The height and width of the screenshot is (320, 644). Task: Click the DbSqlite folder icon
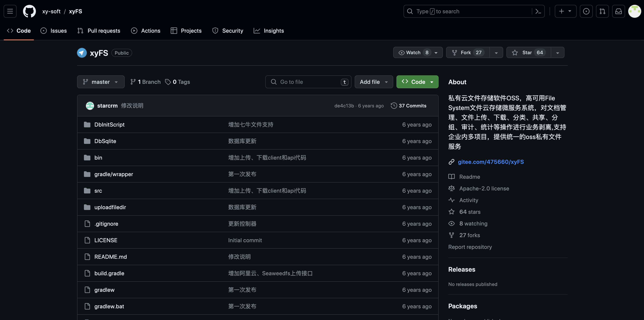point(87,141)
